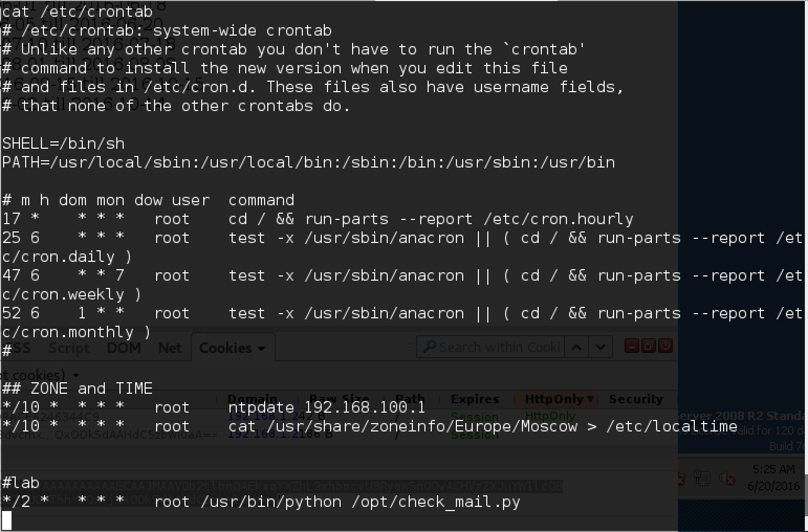Jump to previous search match arrow
This screenshot has height=532, width=808.
pyautogui.click(x=576, y=347)
